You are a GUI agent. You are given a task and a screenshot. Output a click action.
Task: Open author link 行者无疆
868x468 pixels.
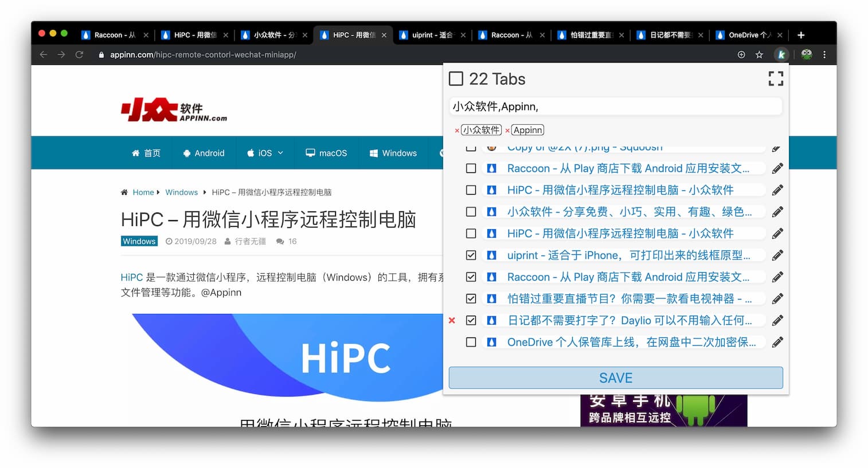[250, 241]
